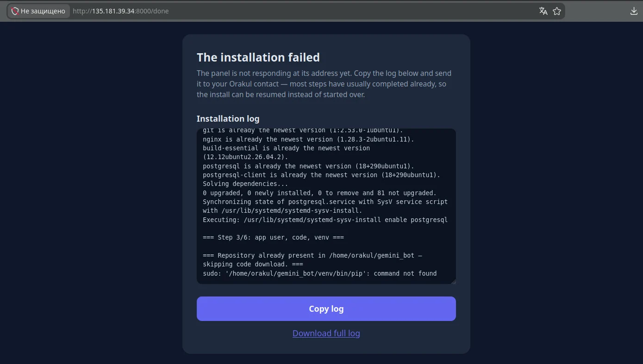Click the 'Executing: /usr/lib/systemd/systemd-sysv-install' line
The height and width of the screenshot is (364, 643).
click(x=325, y=220)
